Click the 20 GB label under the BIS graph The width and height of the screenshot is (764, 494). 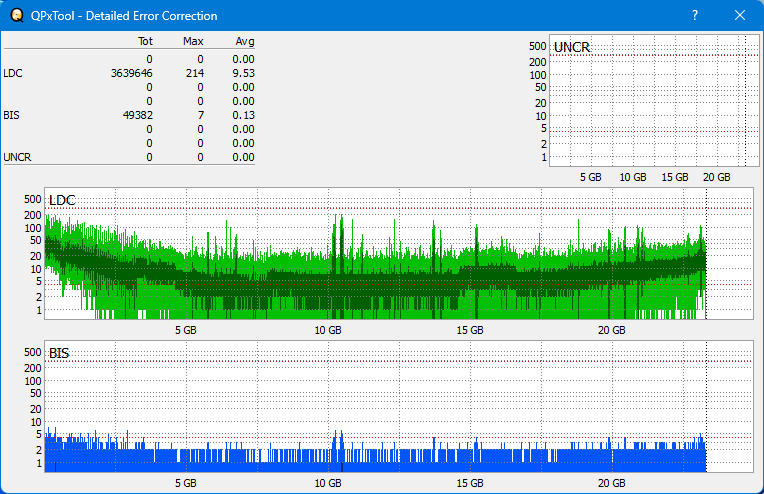(x=612, y=482)
